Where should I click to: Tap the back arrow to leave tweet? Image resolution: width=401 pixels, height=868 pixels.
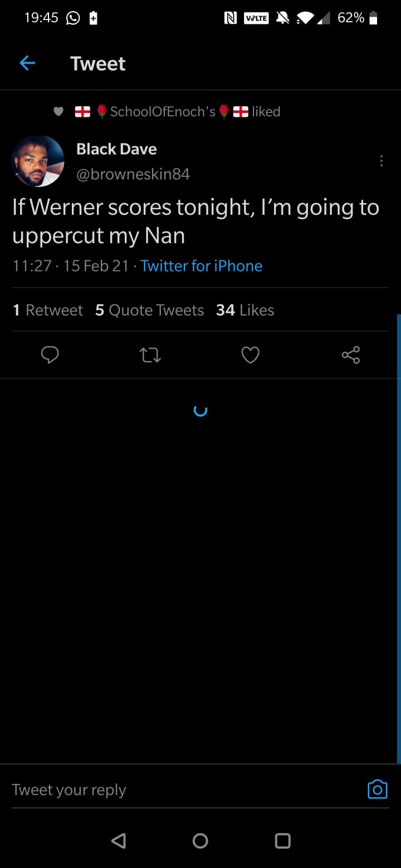27,63
